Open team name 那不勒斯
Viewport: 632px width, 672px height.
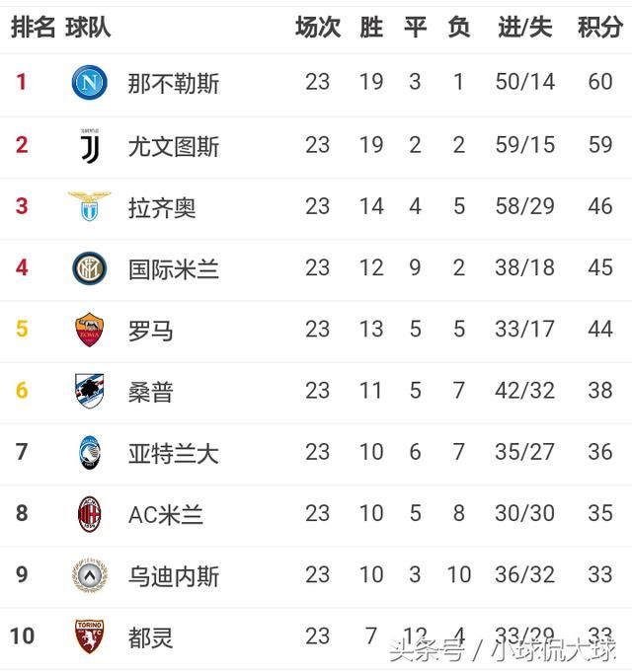point(174,83)
